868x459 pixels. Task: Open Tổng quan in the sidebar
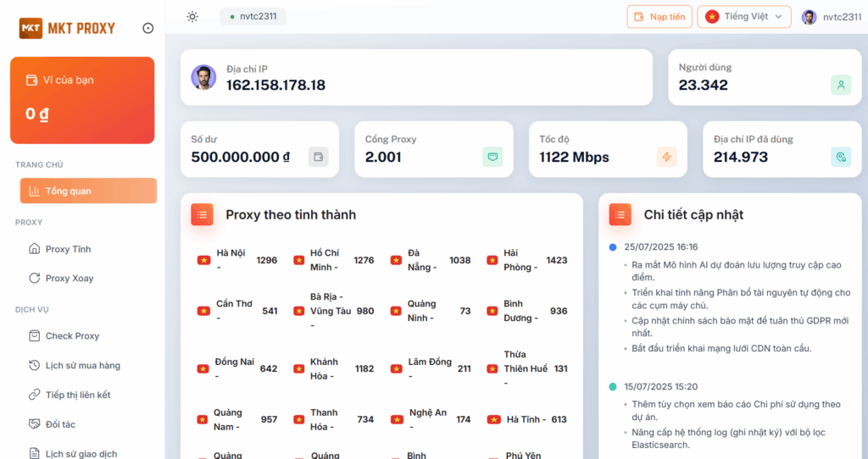pyautogui.click(x=88, y=191)
